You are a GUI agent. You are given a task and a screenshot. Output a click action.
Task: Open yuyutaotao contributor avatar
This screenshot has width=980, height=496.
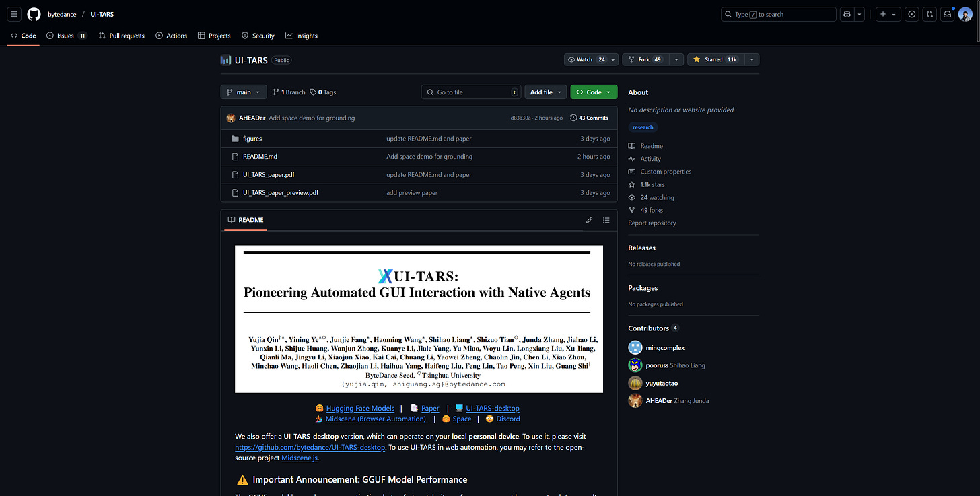[635, 383]
